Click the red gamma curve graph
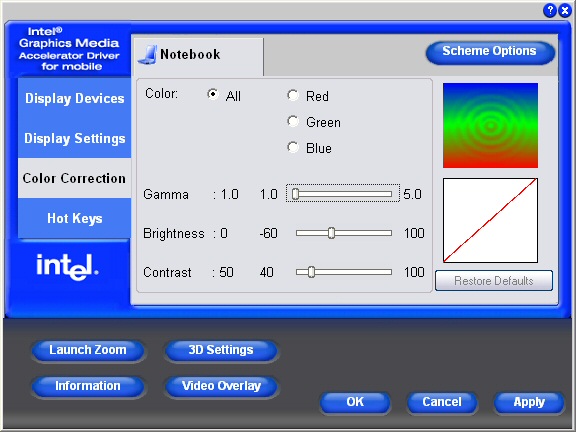This screenshot has height=432, width=576. coord(490,220)
